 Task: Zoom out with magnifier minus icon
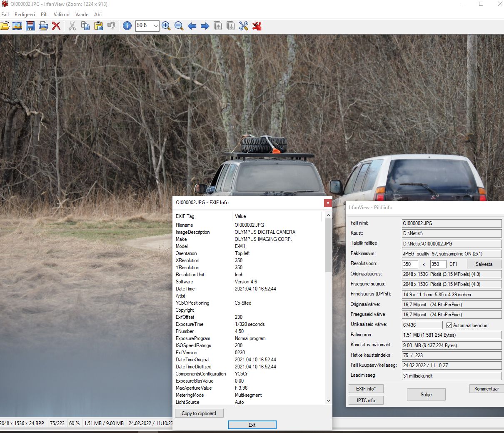(x=179, y=26)
